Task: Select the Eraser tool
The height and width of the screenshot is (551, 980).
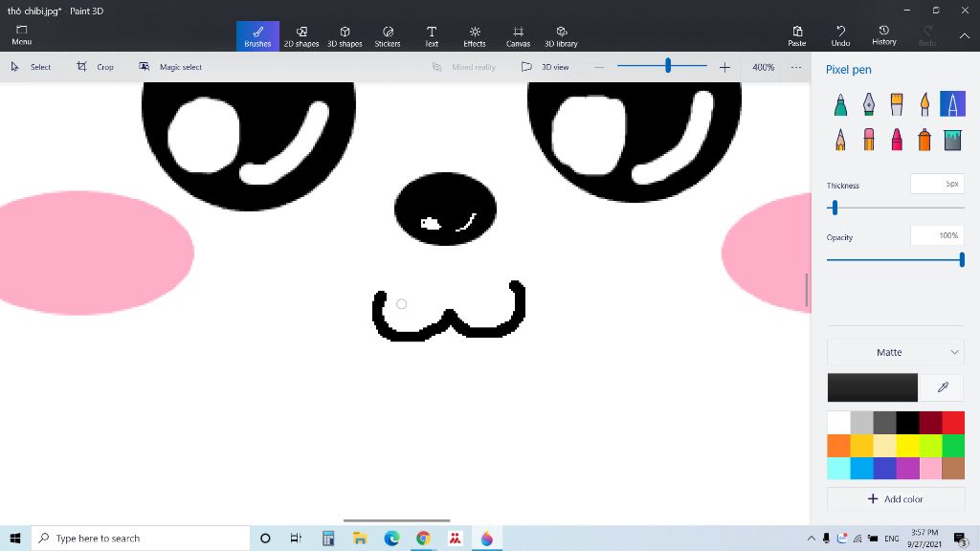Action: (x=869, y=140)
